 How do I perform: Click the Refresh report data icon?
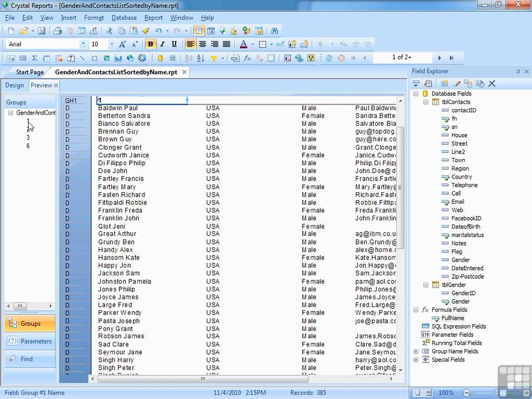tap(329, 58)
